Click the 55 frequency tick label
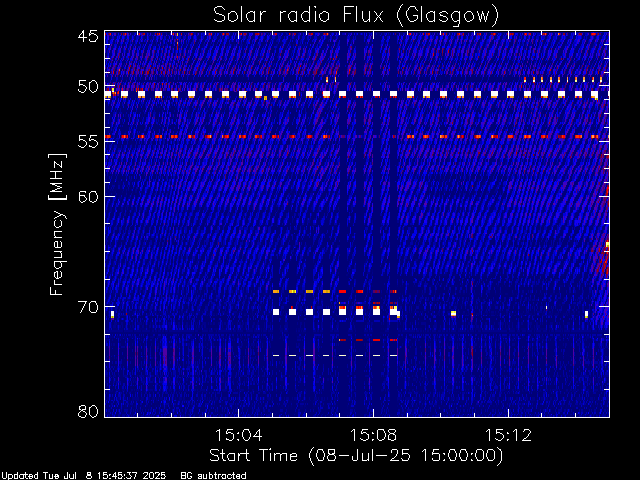Image resolution: width=640 pixels, height=480 pixels. click(x=88, y=142)
